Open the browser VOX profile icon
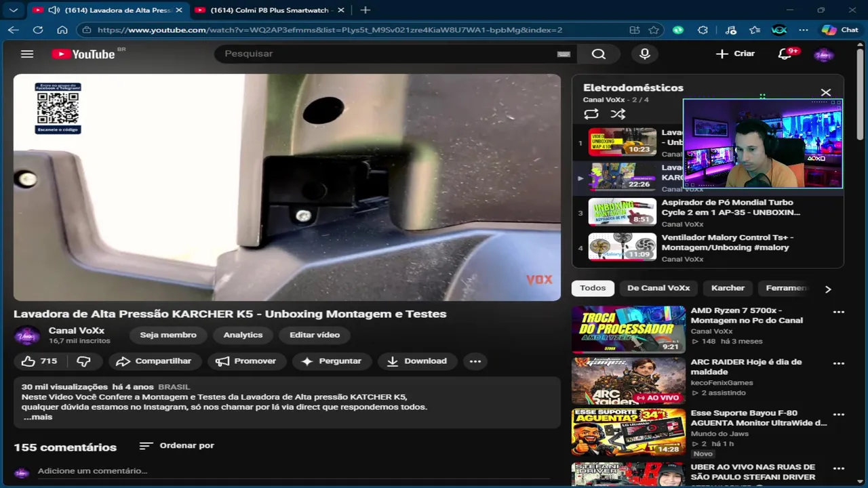The image size is (868, 488). pyautogui.click(x=779, y=30)
